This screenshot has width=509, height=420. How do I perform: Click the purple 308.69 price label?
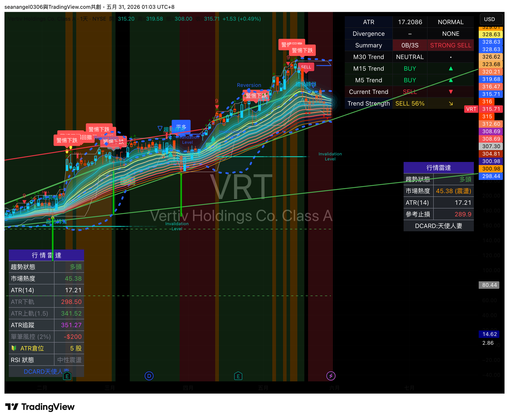[491, 131]
